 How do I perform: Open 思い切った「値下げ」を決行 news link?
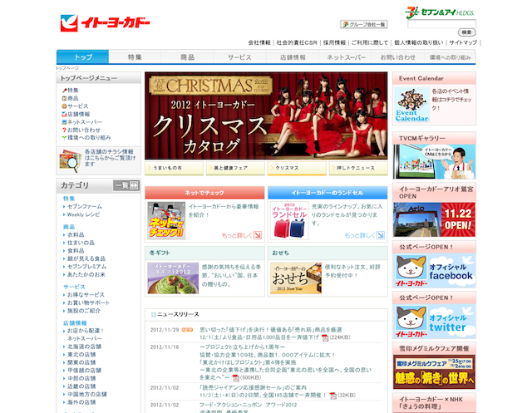point(271,330)
